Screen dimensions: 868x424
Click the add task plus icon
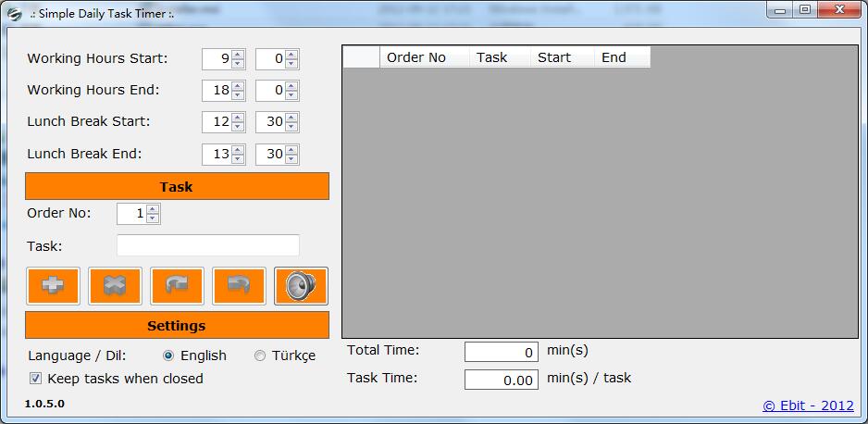point(54,286)
